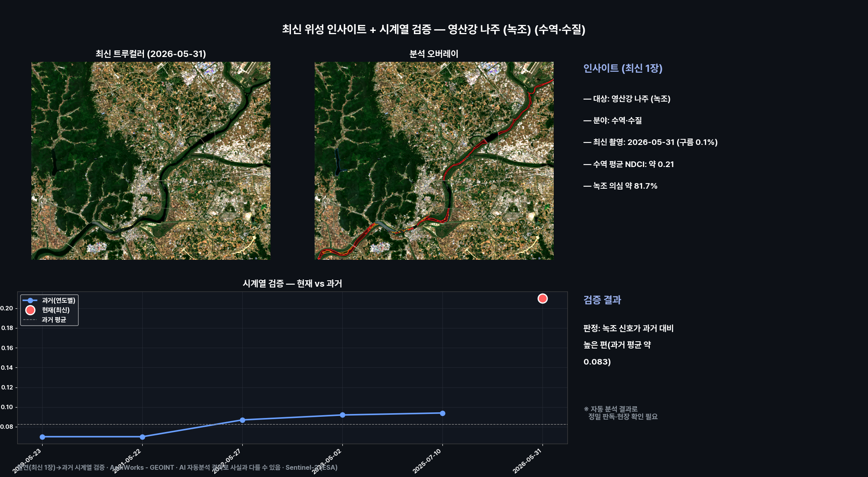868x477 pixels.
Task: Click the y-axis tick label '0.10'
Action: pyautogui.click(x=6, y=407)
